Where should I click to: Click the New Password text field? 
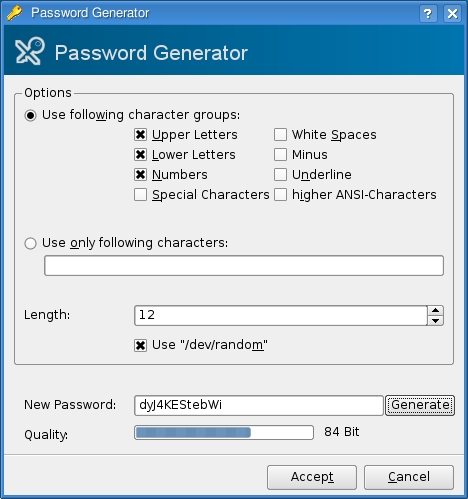tap(259, 405)
